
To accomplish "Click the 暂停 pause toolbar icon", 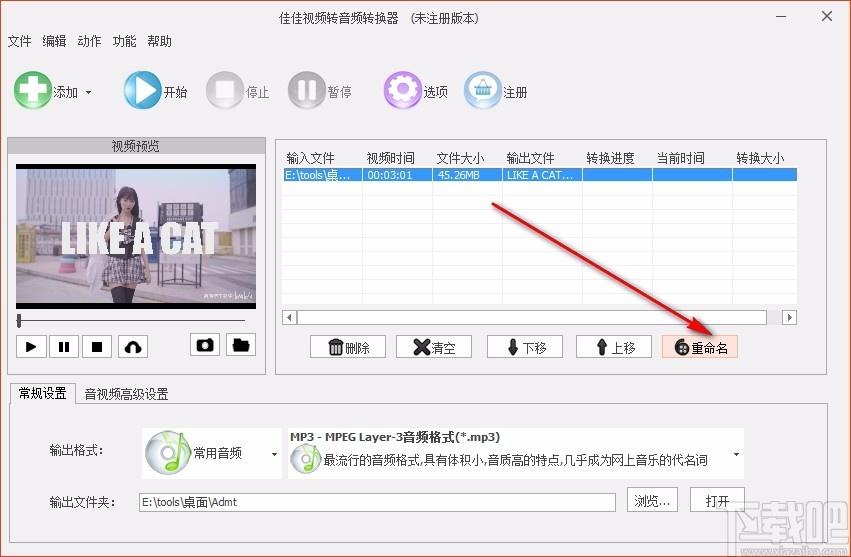I will (x=307, y=90).
